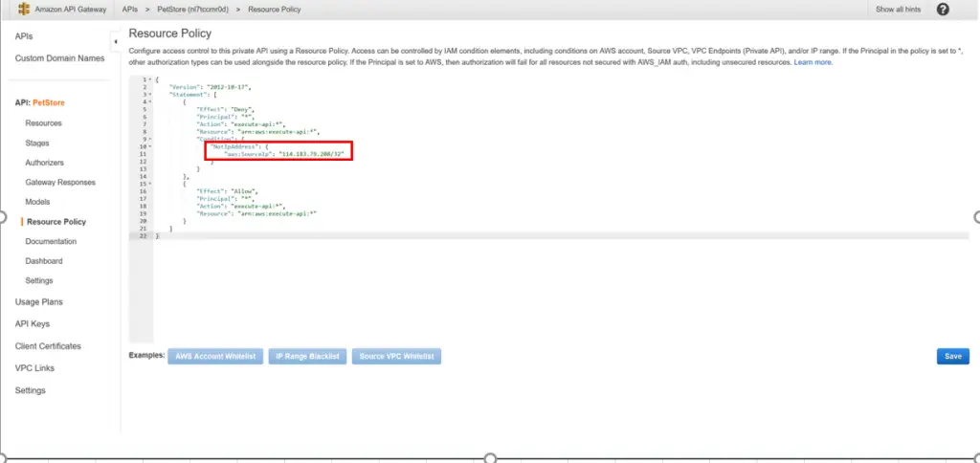The height and width of the screenshot is (463, 980).
Task: Collapse the NotIpAddress fold at line 10
Action: (x=150, y=146)
